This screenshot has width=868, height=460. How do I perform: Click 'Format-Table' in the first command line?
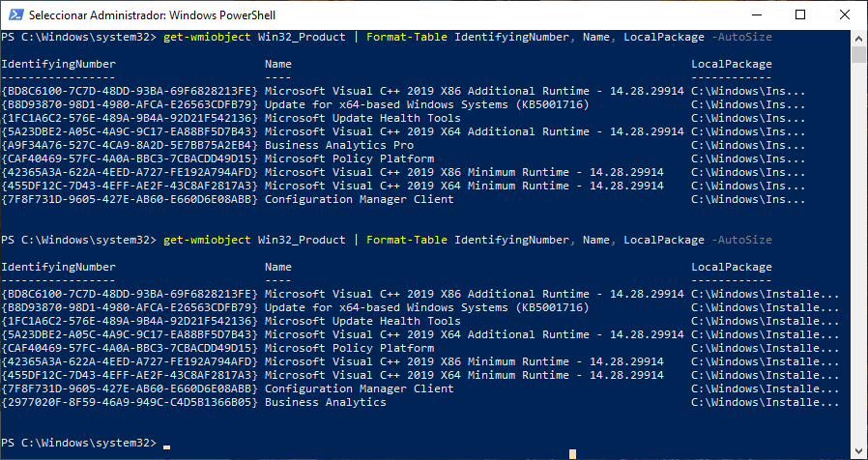click(407, 37)
